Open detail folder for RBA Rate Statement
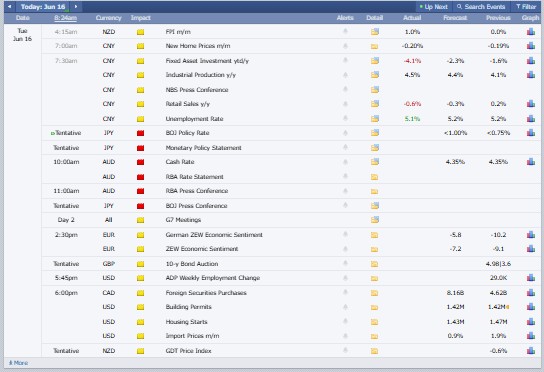The image size is (544, 372). pos(374,177)
